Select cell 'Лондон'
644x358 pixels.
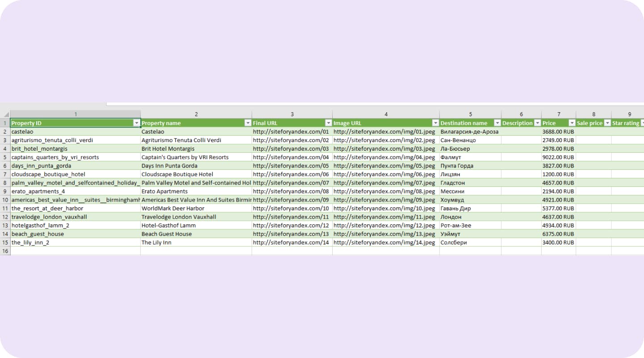coord(470,217)
